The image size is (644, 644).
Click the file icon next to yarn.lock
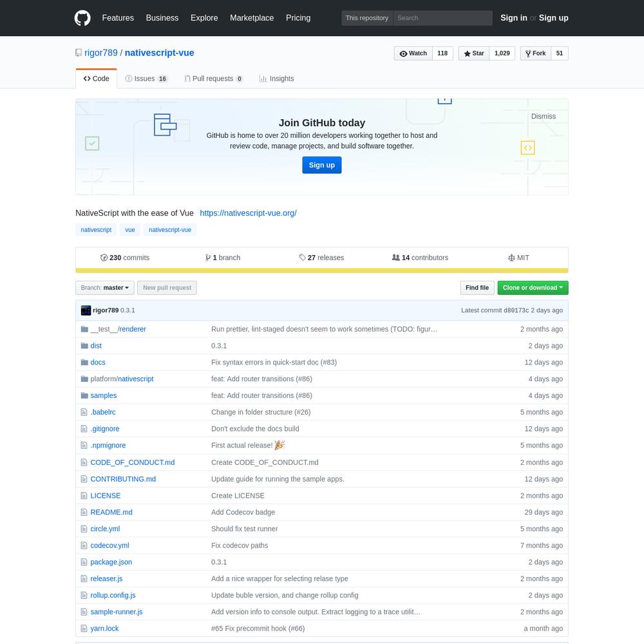(84, 629)
